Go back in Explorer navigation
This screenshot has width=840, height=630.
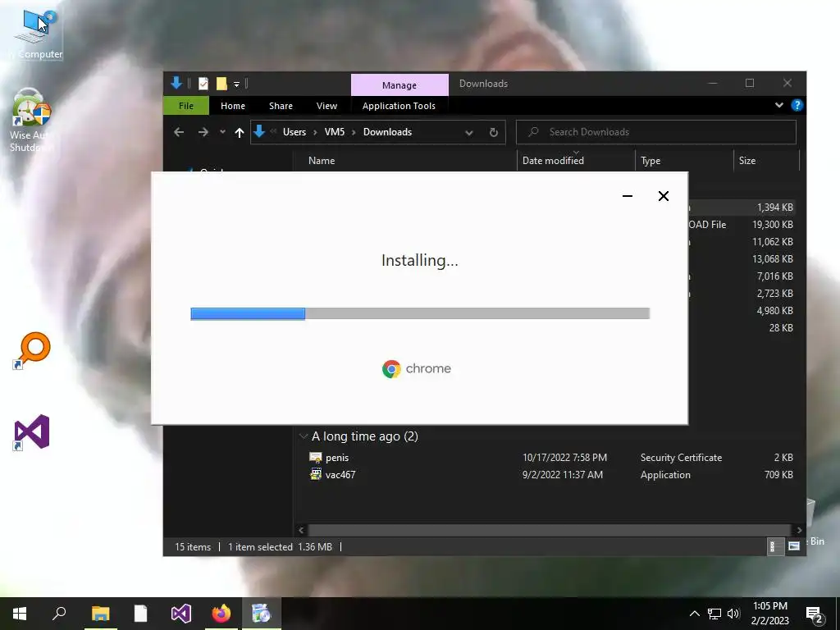179,132
